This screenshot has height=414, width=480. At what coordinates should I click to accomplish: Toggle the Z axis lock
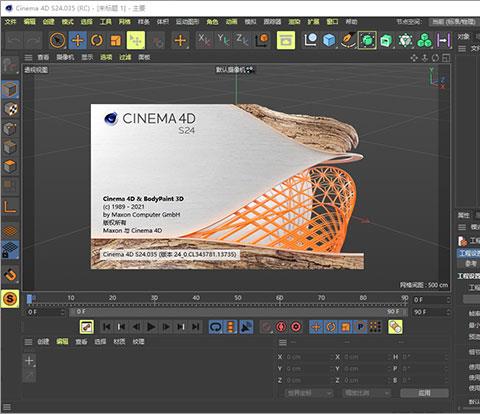point(242,40)
